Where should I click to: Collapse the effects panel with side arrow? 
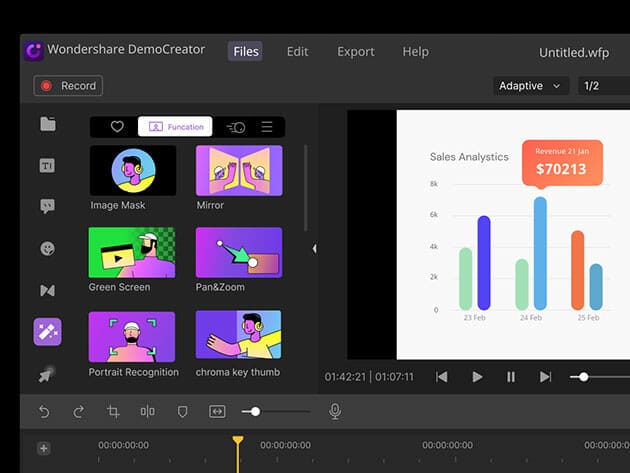(x=315, y=248)
